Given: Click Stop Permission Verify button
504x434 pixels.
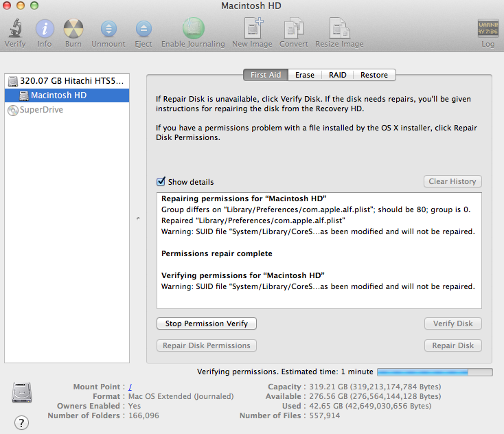Looking at the screenshot, I should [x=207, y=323].
